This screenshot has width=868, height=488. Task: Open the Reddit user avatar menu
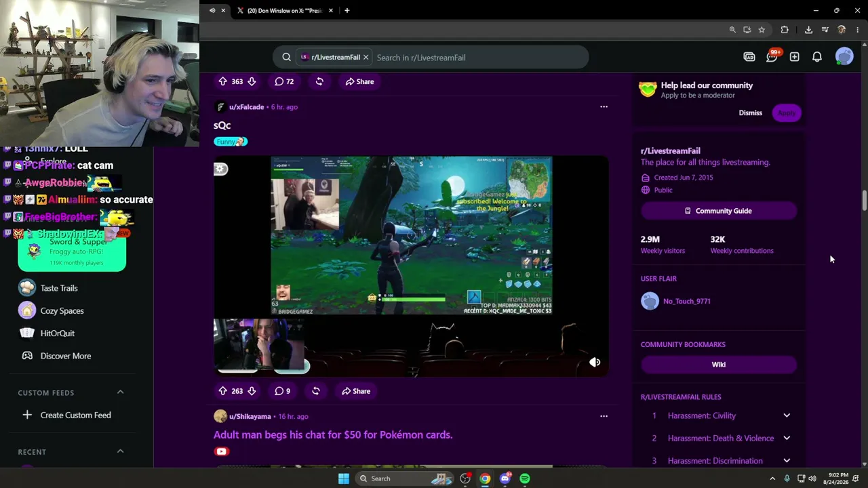point(844,57)
